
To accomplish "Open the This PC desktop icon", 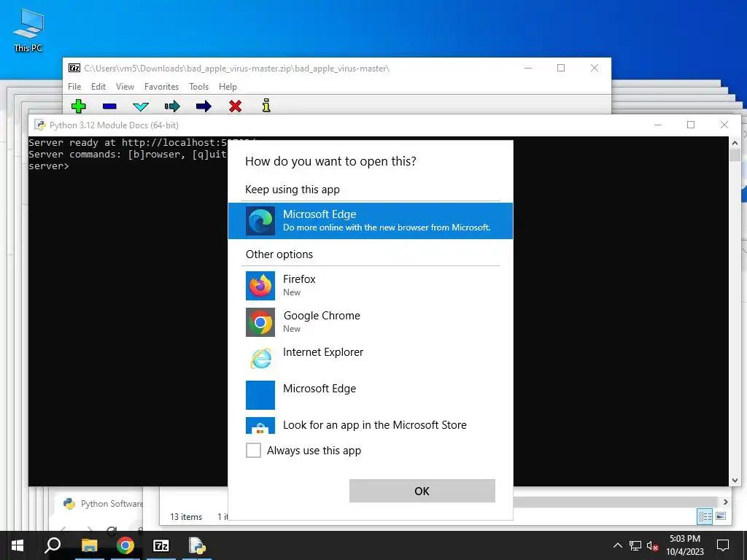I will coord(28,31).
